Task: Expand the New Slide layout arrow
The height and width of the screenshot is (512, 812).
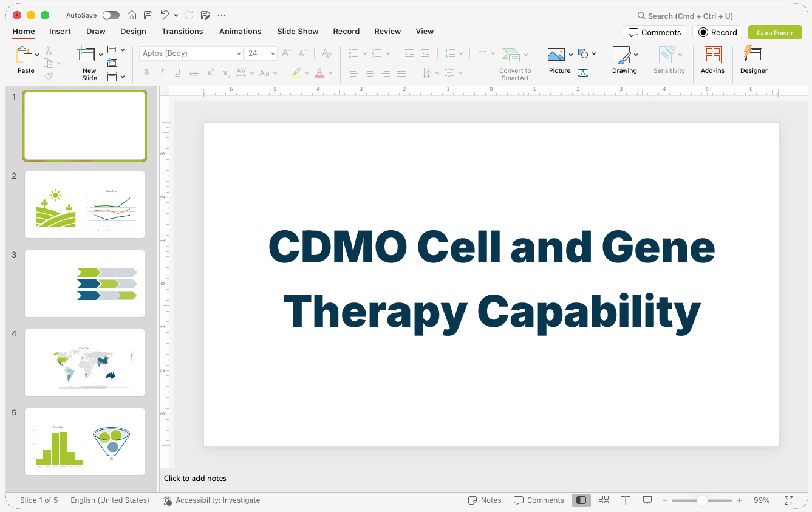Action: tap(101, 55)
